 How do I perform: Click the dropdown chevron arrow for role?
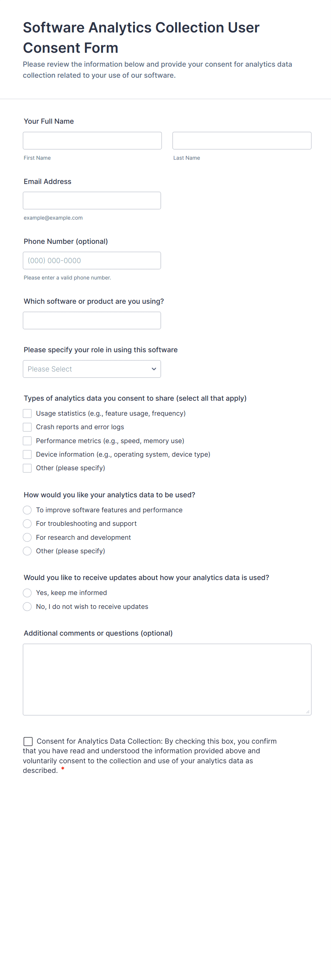coord(154,369)
